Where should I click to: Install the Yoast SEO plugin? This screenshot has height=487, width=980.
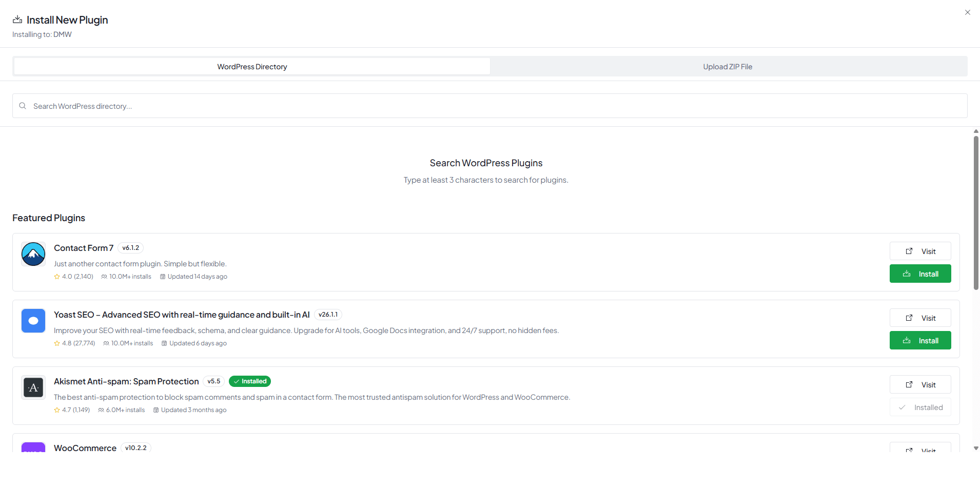click(920, 341)
